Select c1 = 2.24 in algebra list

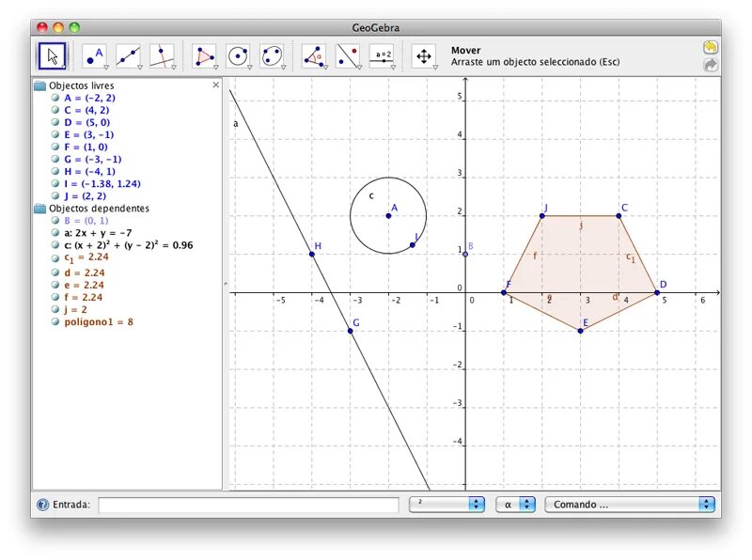[x=86, y=257]
